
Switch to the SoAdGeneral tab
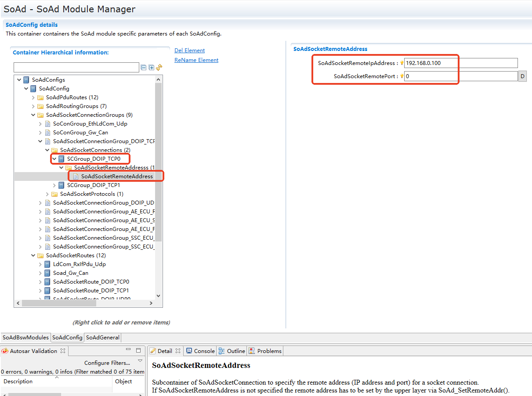pyautogui.click(x=102, y=338)
